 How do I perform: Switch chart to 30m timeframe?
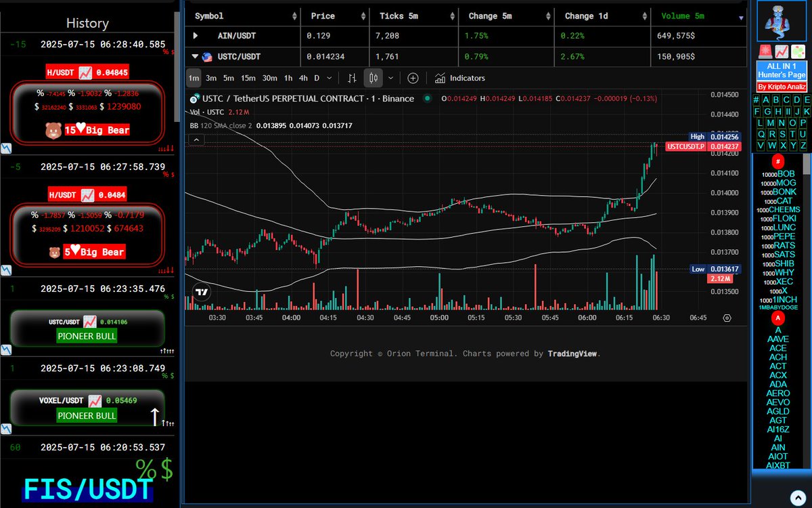pyautogui.click(x=269, y=78)
